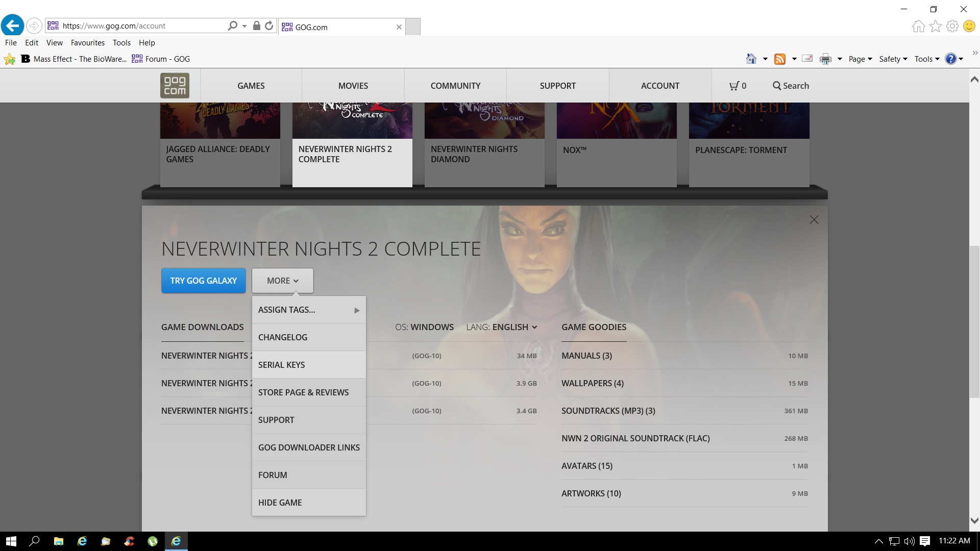
Task: Click the browser forward arrow button
Action: [34, 26]
